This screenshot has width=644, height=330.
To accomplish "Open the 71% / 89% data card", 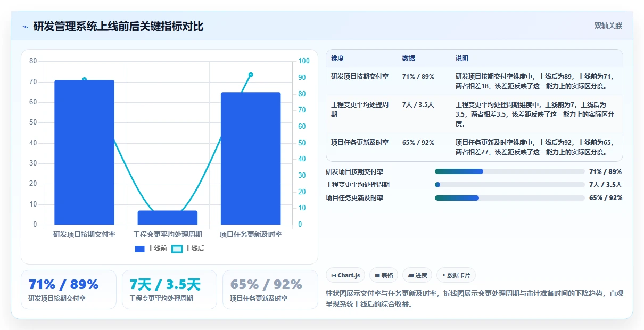I will pos(68,290).
